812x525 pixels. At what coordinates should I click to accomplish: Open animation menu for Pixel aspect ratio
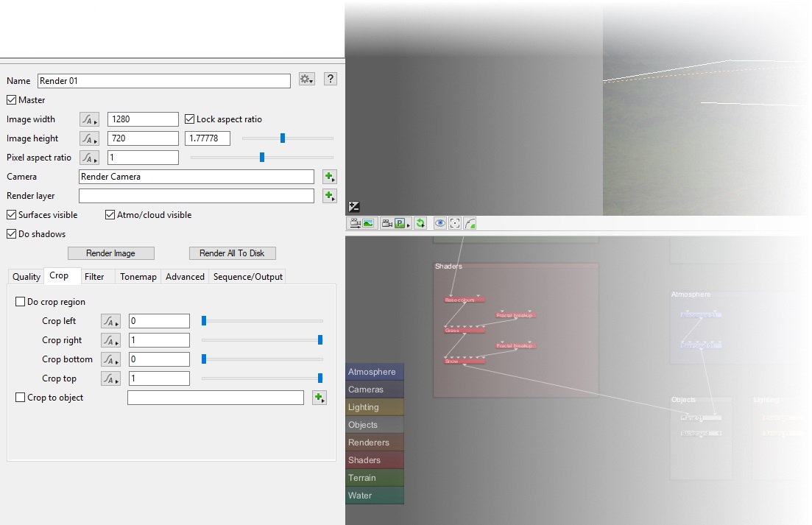tap(89, 158)
